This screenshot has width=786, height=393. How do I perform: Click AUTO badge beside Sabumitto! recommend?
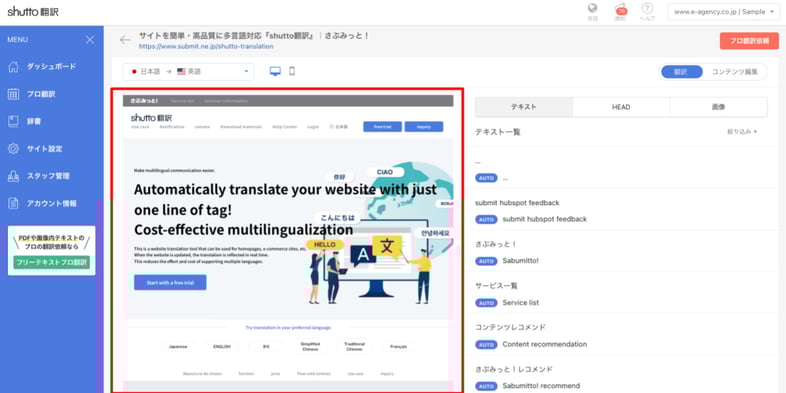(x=486, y=386)
